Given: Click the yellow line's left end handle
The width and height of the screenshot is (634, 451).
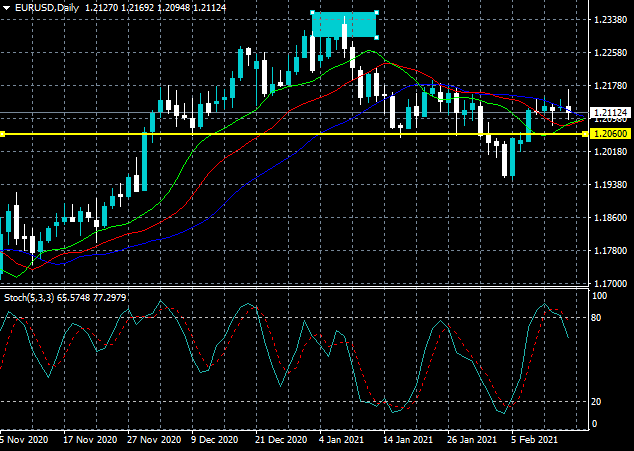Looking at the screenshot, I should click(2, 134).
